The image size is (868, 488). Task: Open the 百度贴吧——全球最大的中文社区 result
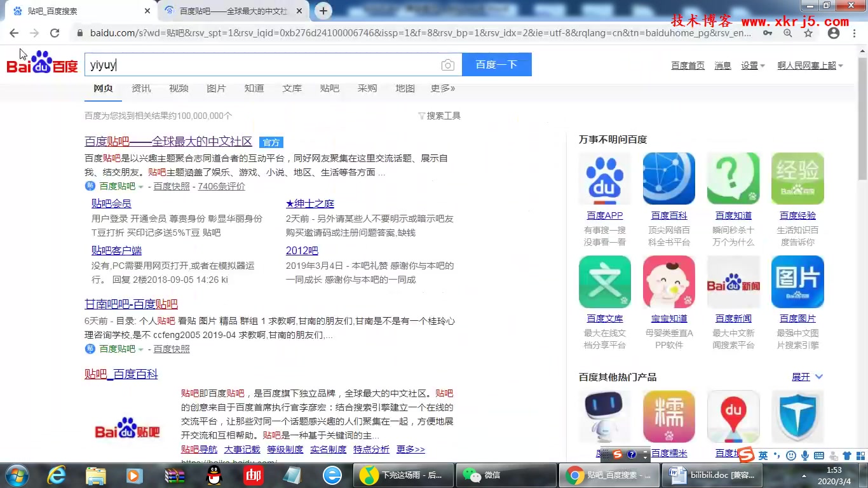coord(168,142)
